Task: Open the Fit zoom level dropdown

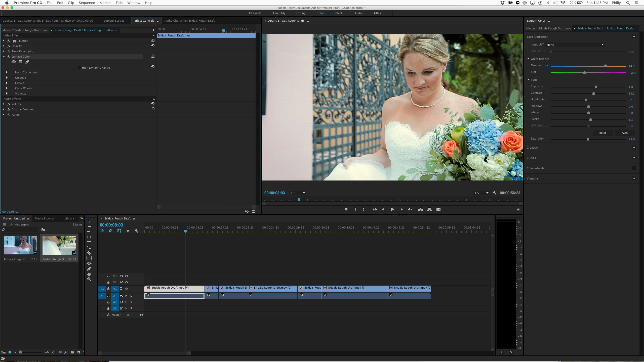Action: [298, 193]
